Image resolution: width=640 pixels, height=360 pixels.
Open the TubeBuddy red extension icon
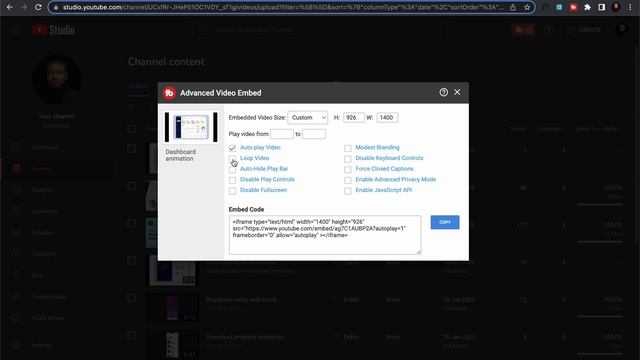pos(573,7)
